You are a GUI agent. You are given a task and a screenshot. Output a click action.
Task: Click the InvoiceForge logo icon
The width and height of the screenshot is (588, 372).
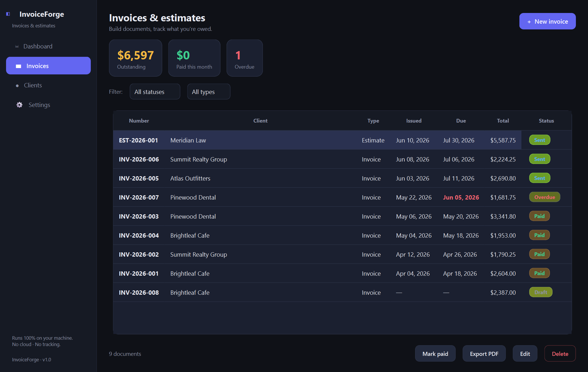8,14
